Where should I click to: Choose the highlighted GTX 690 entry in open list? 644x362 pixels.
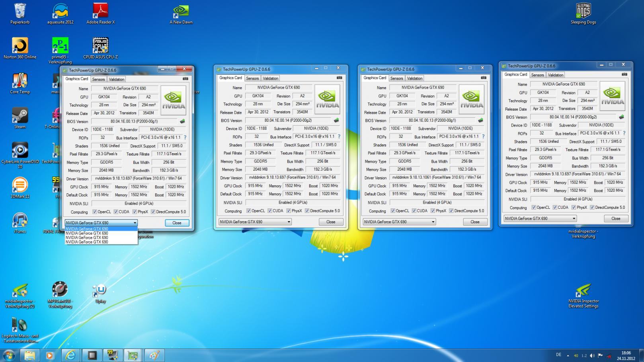[101, 229]
